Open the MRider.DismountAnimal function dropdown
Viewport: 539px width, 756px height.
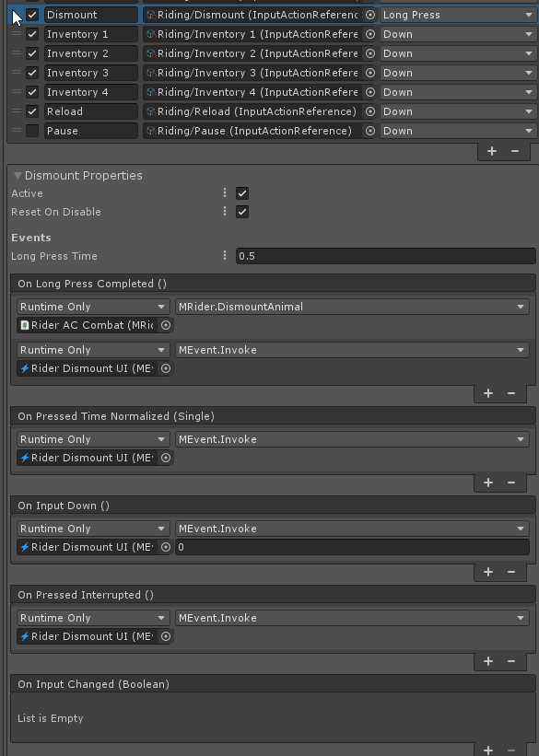tap(352, 307)
